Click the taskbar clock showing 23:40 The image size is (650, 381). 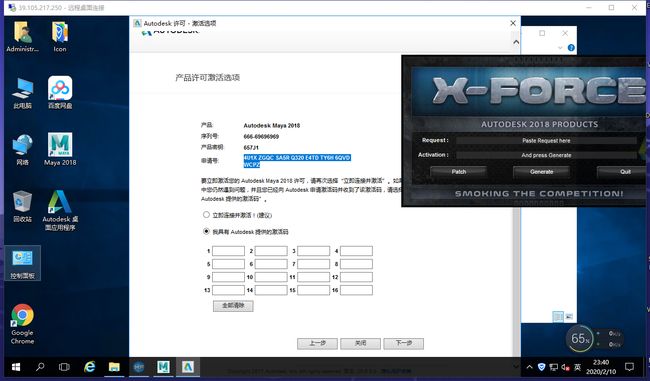point(601,367)
